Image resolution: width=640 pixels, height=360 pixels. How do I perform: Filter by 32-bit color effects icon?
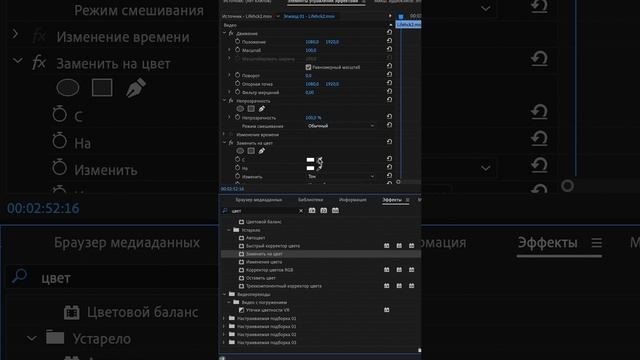tap(324, 211)
